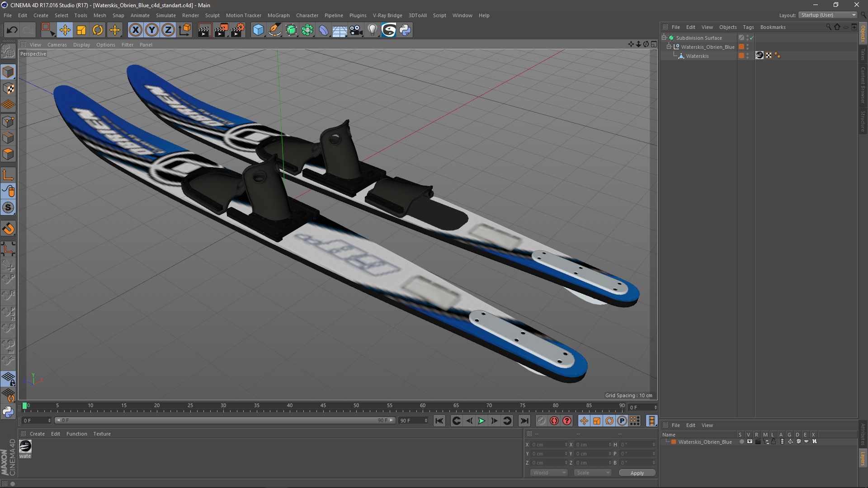Image resolution: width=868 pixels, height=488 pixels.
Task: Select the Move tool
Action: [x=65, y=30]
